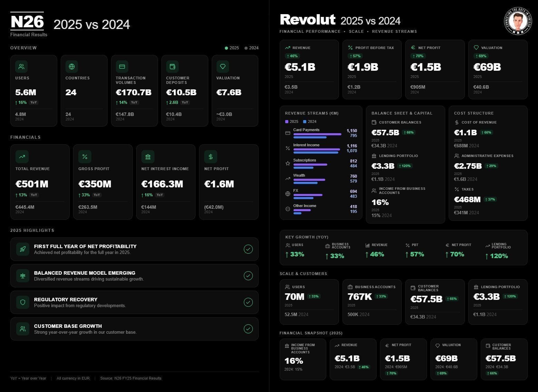Viewport: 538px width, 392px height.
Task: Click the €2.75B administrative expenses value
Action: (468, 166)
